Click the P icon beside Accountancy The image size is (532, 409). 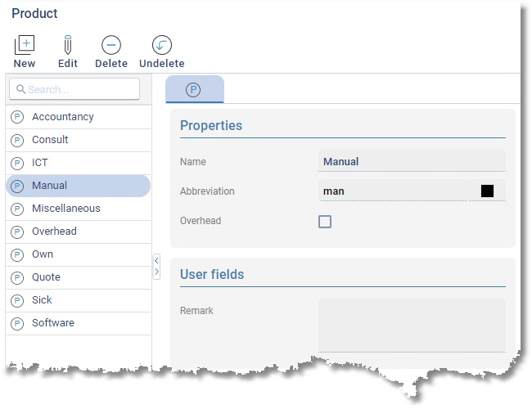tap(17, 117)
